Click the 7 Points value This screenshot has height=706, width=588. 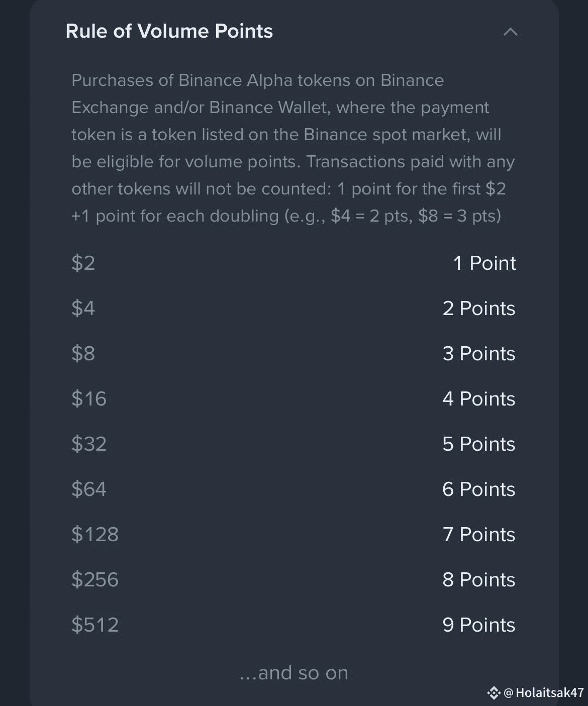479,534
